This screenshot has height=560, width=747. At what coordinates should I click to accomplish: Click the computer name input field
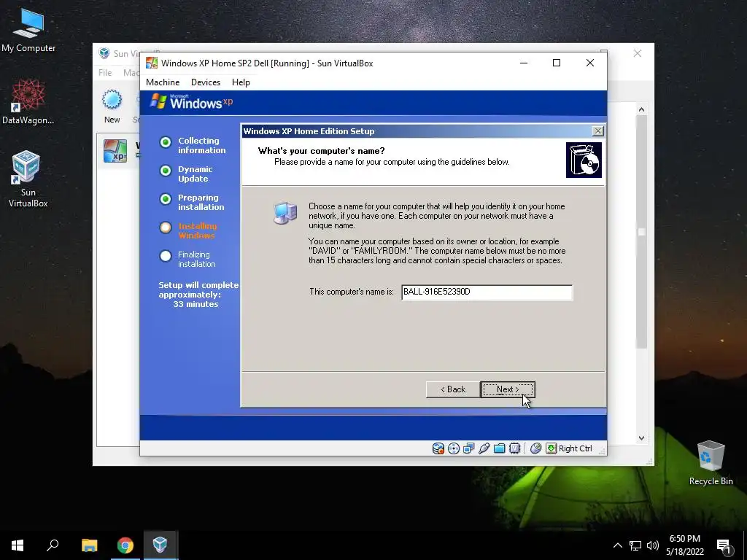[487, 292]
